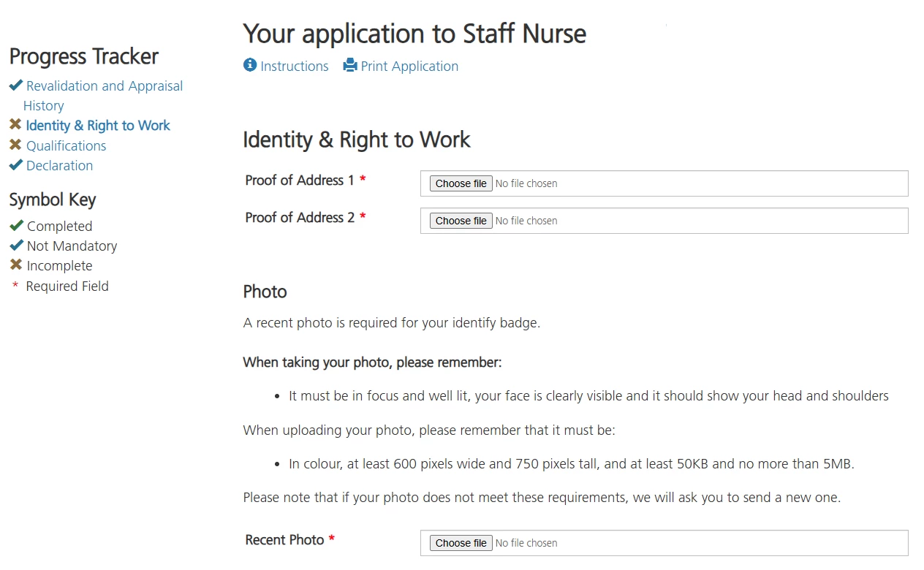Navigate to the Declaration section
This screenshot has width=924, height=570.
pos(59,166)
